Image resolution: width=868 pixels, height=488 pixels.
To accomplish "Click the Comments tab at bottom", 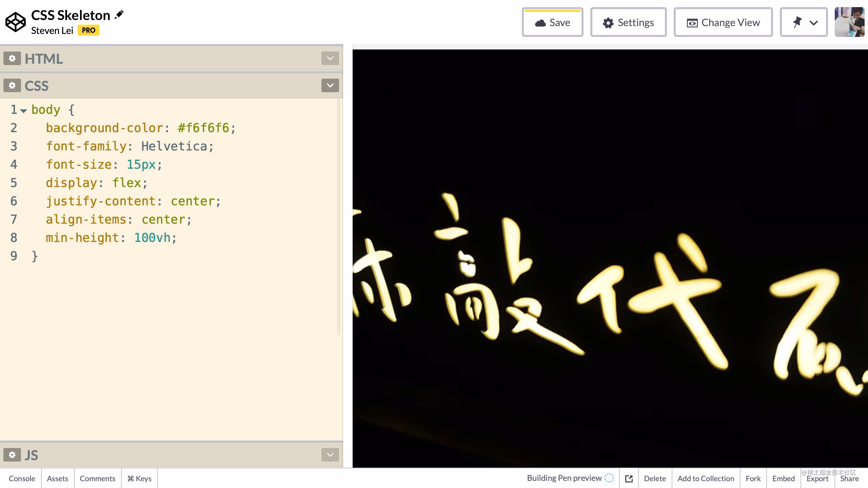I will tap(97, 478).
